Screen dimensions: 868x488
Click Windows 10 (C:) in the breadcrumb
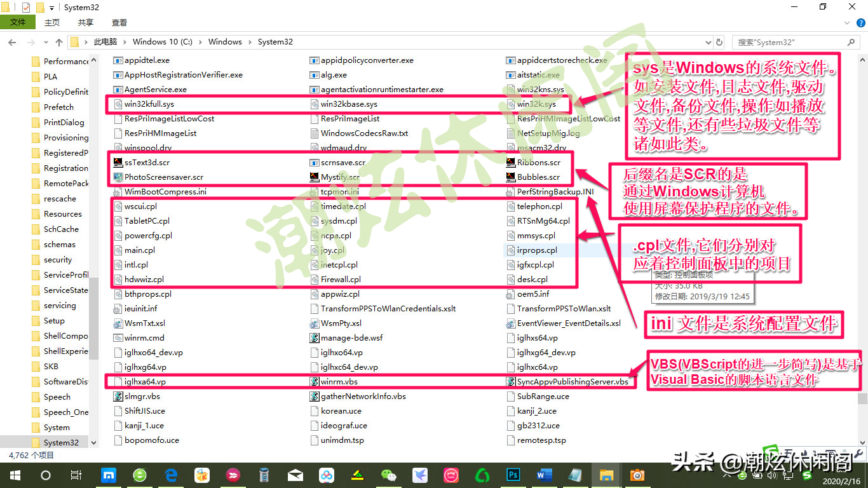coord(162,42)
